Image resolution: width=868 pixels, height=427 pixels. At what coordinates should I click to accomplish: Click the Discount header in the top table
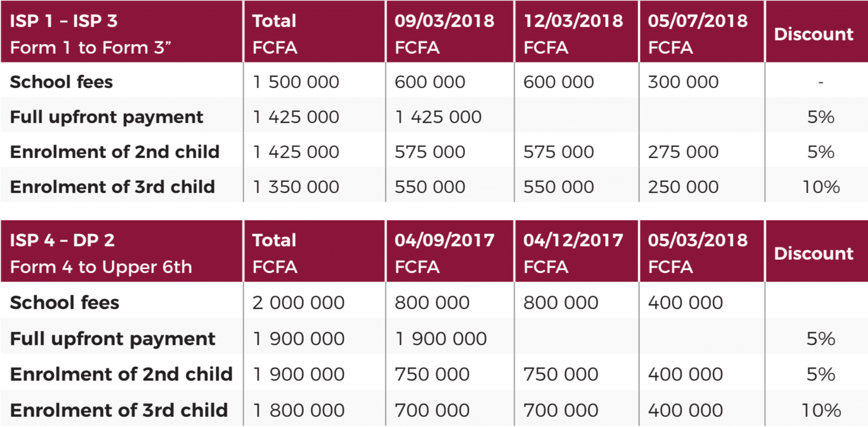point(813,34)
